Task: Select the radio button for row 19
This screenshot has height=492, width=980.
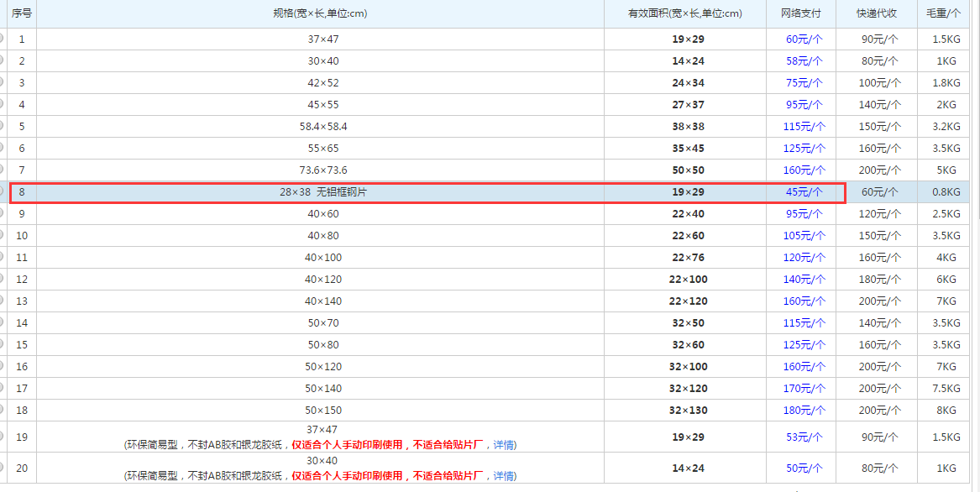Action: [x=3, y=437]
